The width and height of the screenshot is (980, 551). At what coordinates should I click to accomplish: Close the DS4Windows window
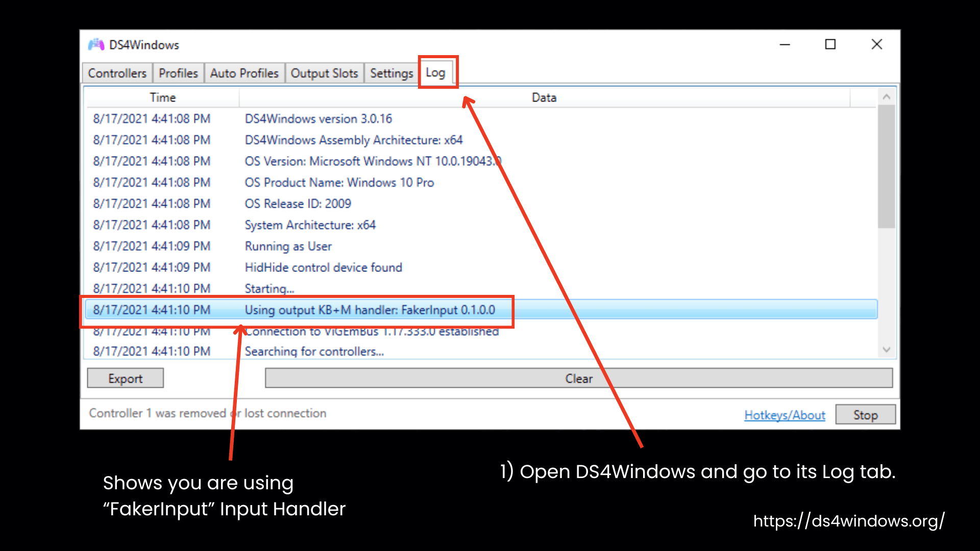877,45
